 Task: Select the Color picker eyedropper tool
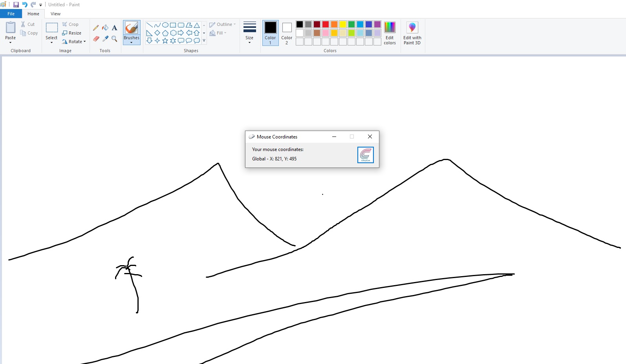point(105,38)
